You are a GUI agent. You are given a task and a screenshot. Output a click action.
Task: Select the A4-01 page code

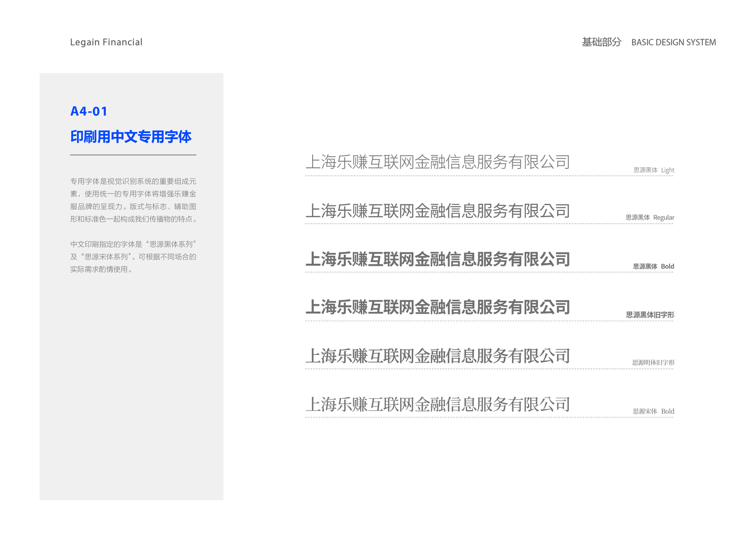click(x=89, y=111)
